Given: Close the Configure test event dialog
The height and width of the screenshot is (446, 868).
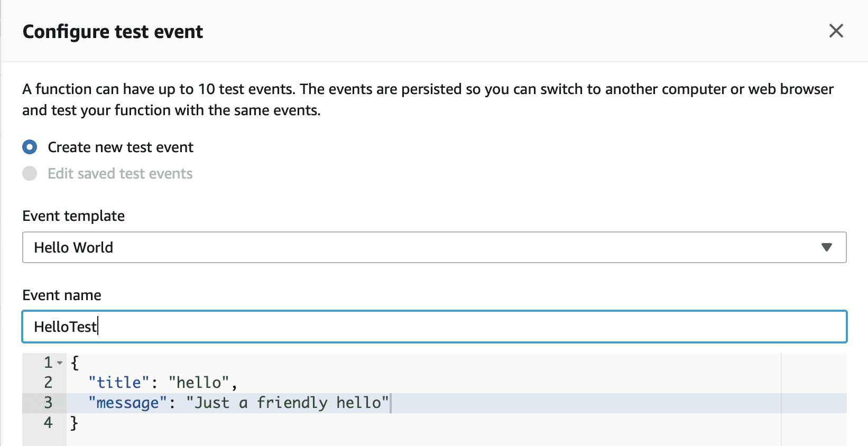Looking at the screenshot, I should [x=836, y=31].
